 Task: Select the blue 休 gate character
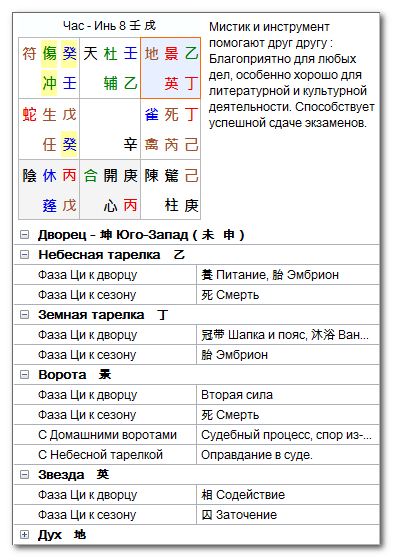click(49, 175)
